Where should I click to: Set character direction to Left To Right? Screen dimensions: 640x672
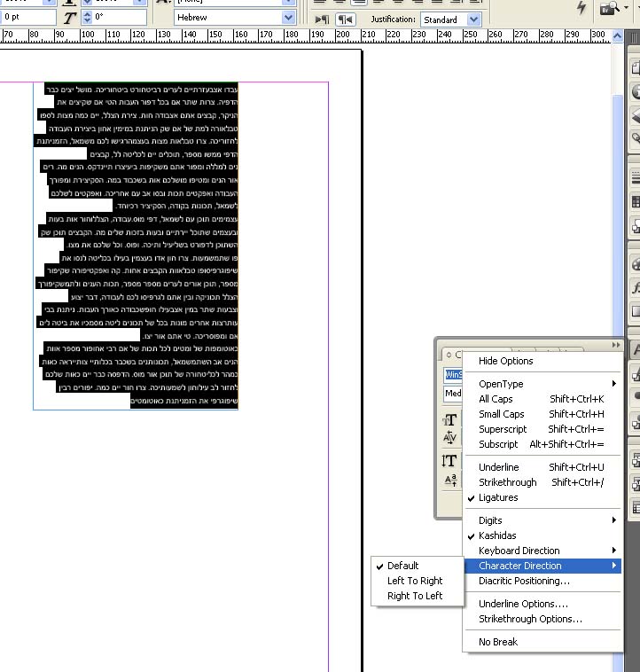tap(418, 581)
